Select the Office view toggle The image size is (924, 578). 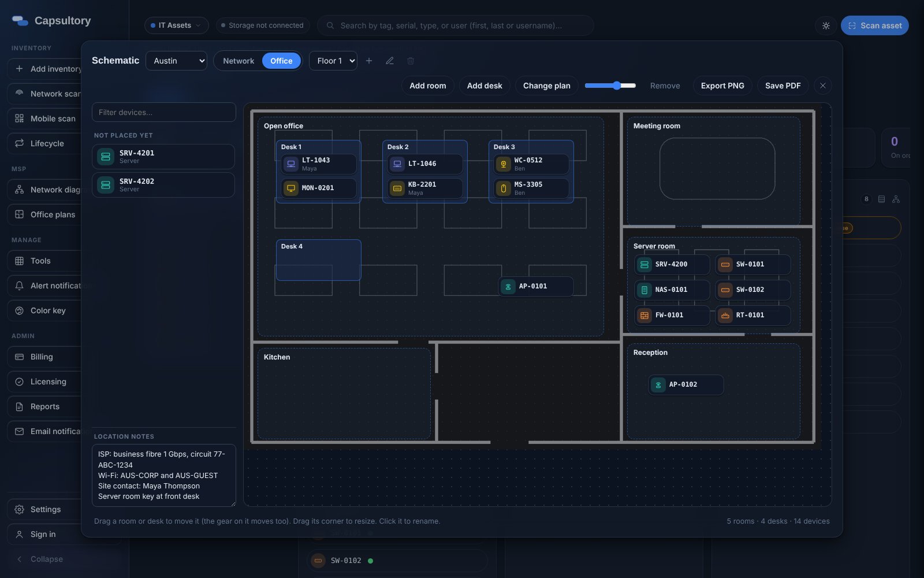coord(281,61)
